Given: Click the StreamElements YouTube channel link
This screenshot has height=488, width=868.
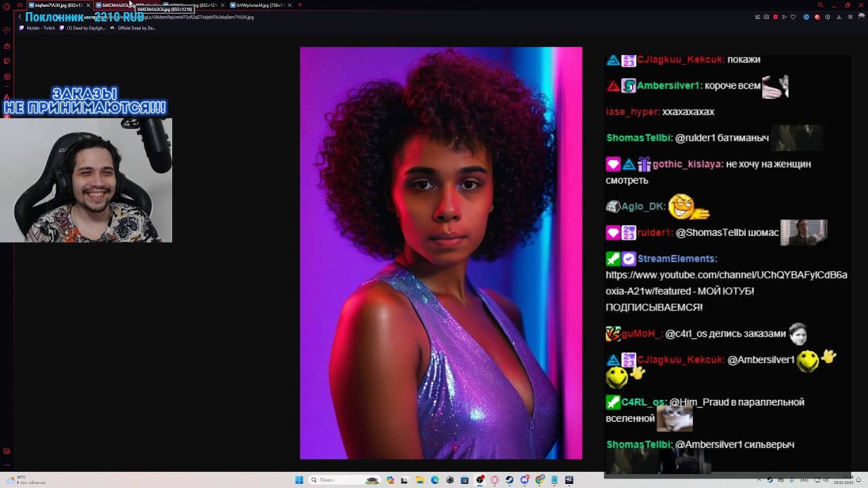Looking at the screenshot, I should [x=726, y=283].
